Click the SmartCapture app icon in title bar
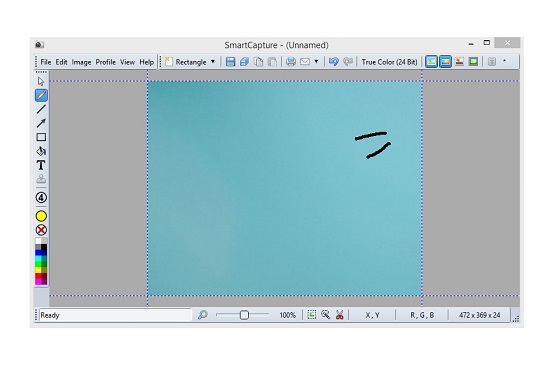Viewport: 550px width, 378px height. click(39, 45)
